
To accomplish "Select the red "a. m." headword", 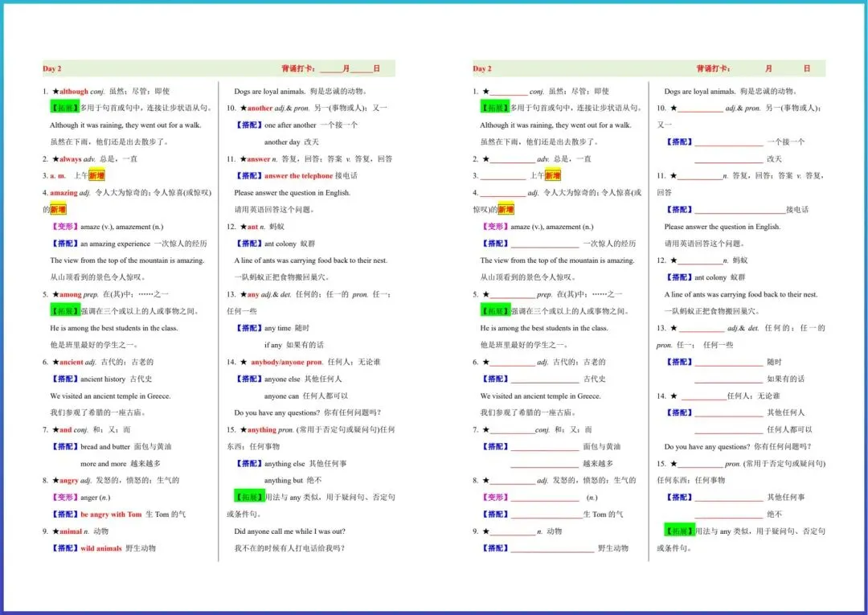I will coord(58,176).
